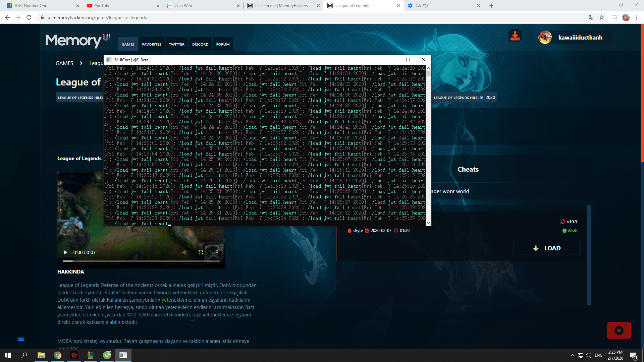Image resolution: width=644 pixels, height=362 pixels.
Task: Mute the video volume icon
Action: (x=184, y=252)
